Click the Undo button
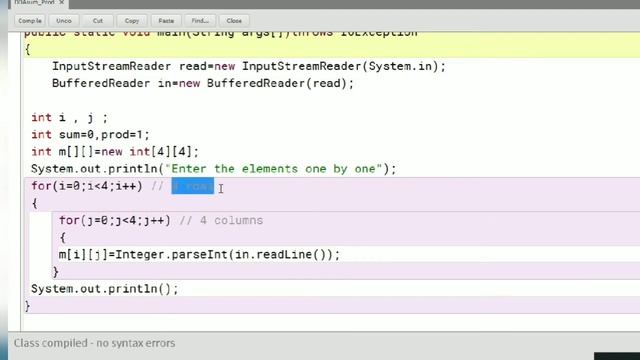Image resolution: width=640 pixels, height=360 pixels. (64, 20)
